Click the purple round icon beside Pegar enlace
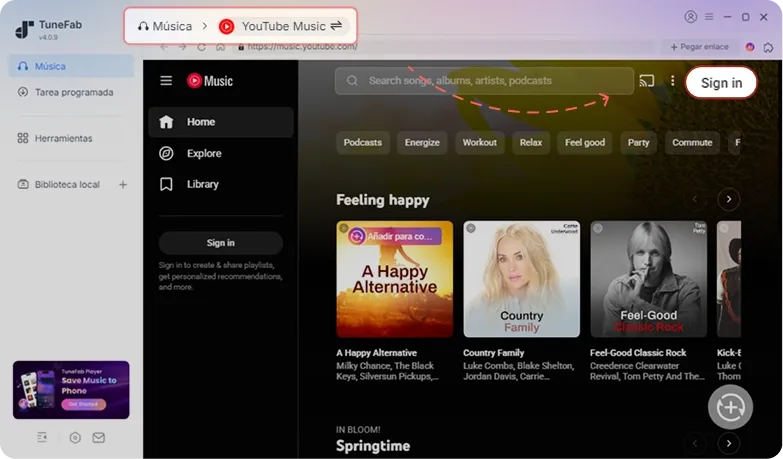 (750, 47)
